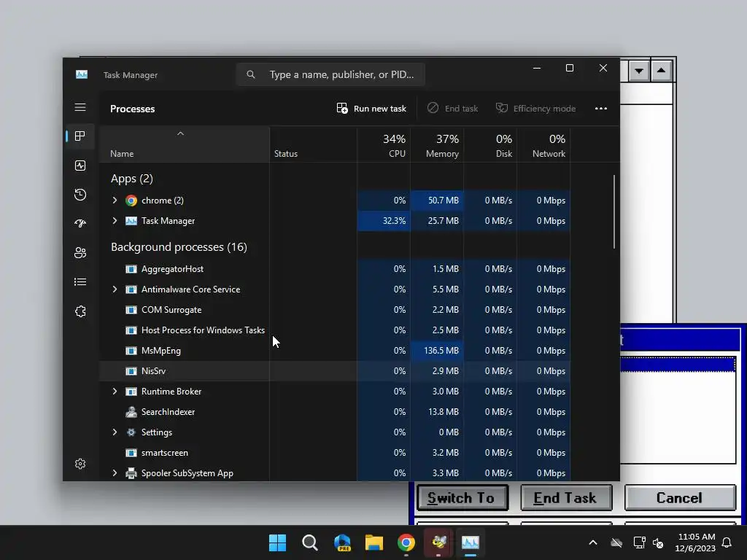Click Cancel in the background dialog

[x=680, y=498]
